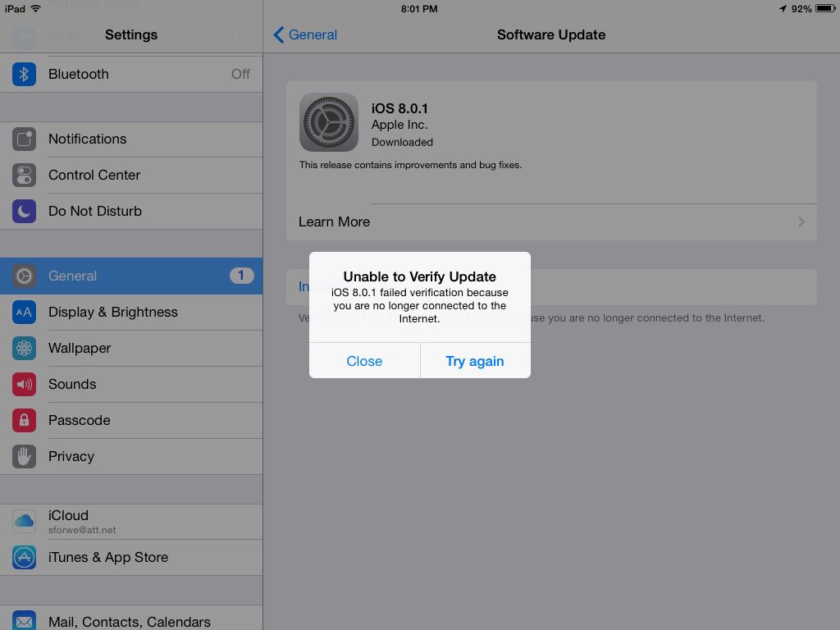Tap the Privacy hand icon
840x630 pixels.
pyautogui.click(x=24, y=456)
